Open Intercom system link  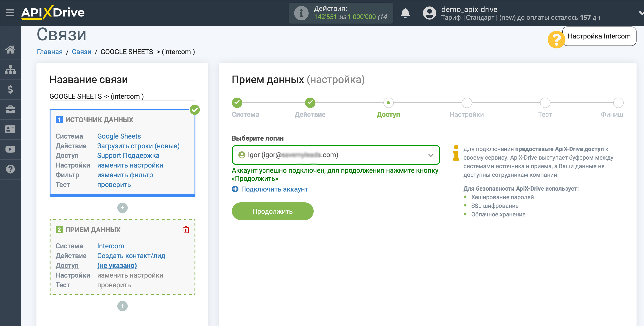pos(111,246)
